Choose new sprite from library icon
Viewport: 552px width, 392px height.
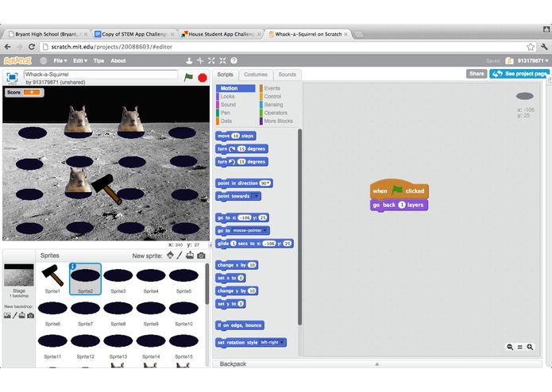(170, 255)
